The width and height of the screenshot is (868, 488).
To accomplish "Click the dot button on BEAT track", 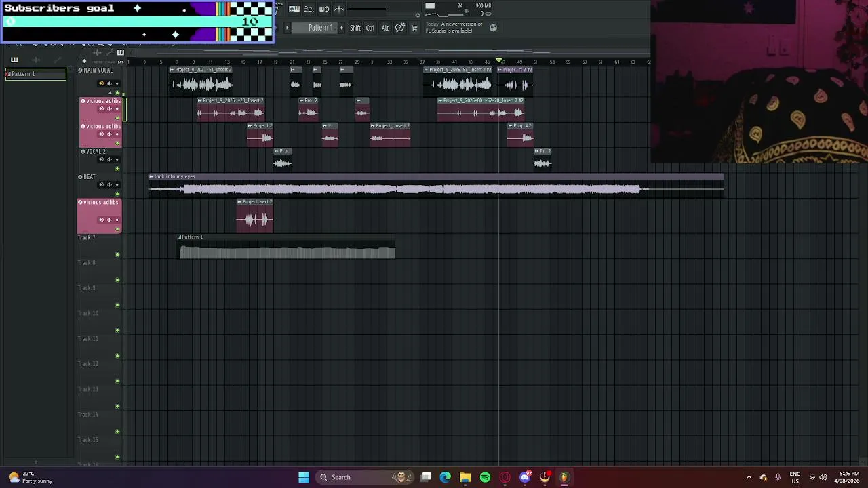I will tap(117, 184).
